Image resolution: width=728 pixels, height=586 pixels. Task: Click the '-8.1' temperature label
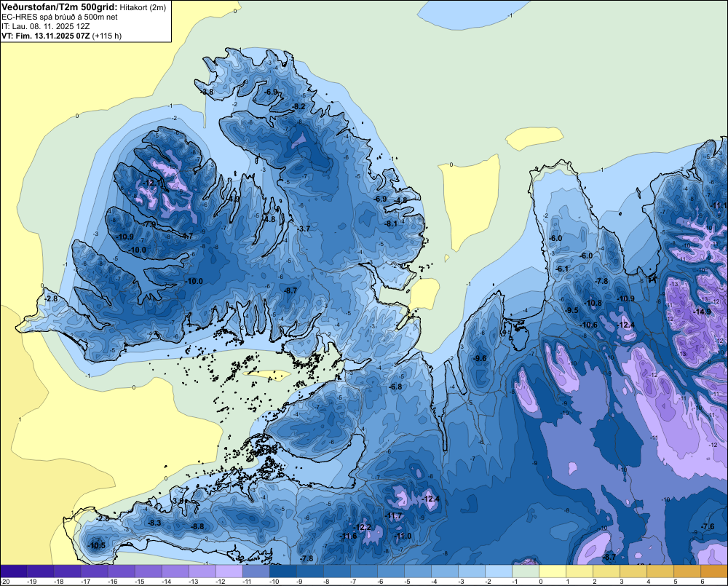(390, 223)
